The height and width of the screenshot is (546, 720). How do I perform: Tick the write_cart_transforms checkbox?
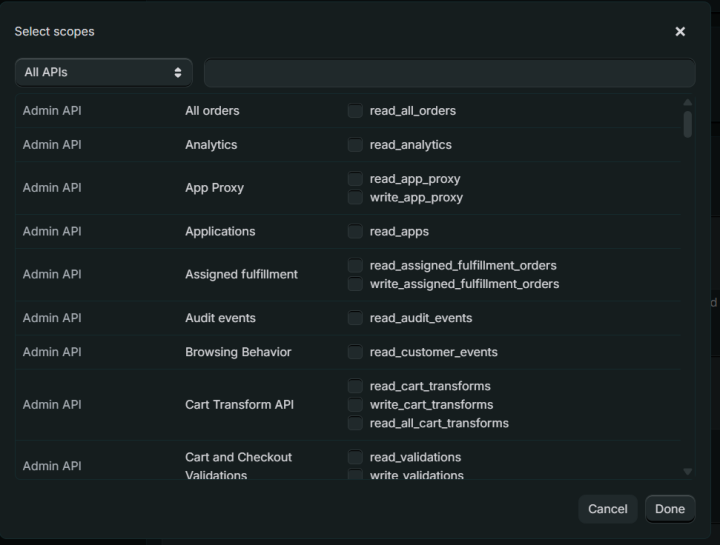(x=355, y=405)
